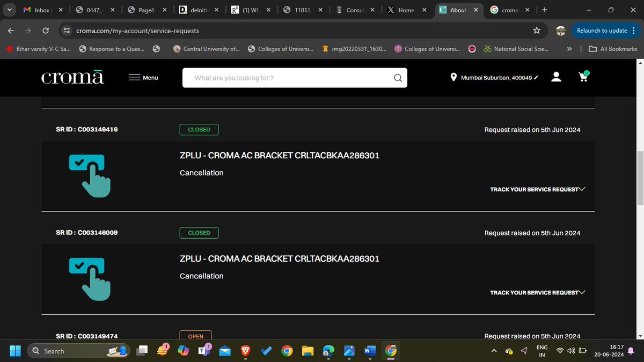Screen dimensions: 644x362
Task: Open Task View on taskbar
Action: [142, 351]
